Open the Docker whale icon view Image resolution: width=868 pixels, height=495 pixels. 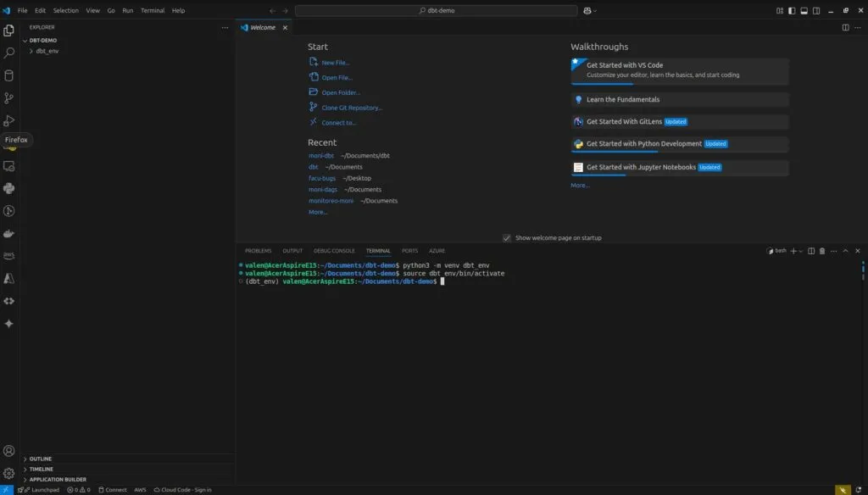(x=8, y=234)
